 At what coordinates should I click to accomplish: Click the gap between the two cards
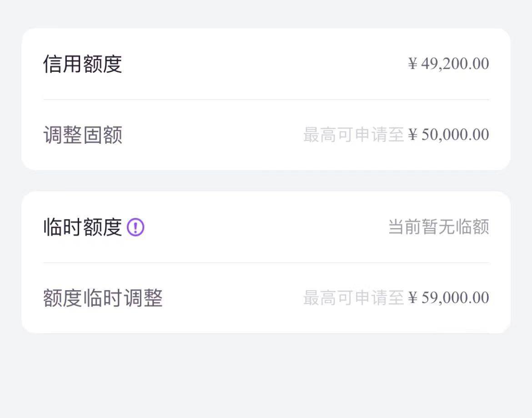266,181
